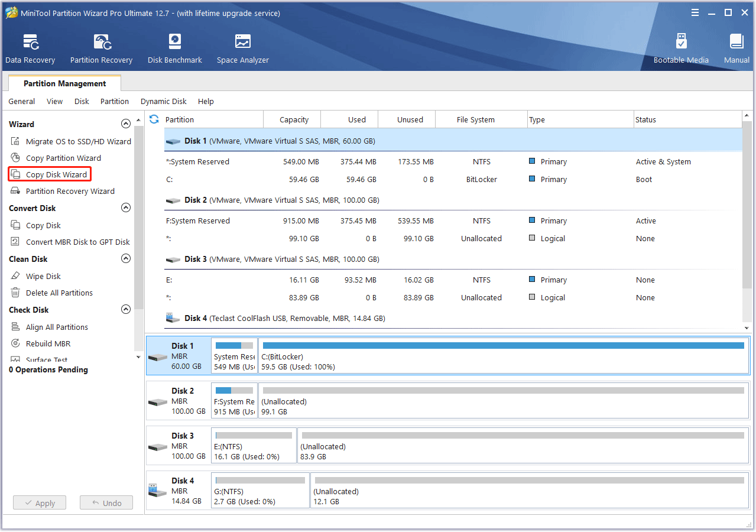The width and height of the screenshot is (756, 532).
Task: Start the Migrate OS to SSD/HD Wizard
Action: coord(78,141)
